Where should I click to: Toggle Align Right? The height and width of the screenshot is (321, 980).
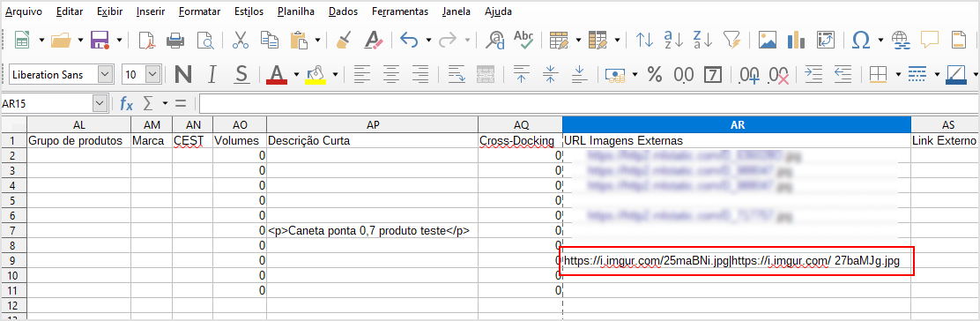tap(420, 75)
